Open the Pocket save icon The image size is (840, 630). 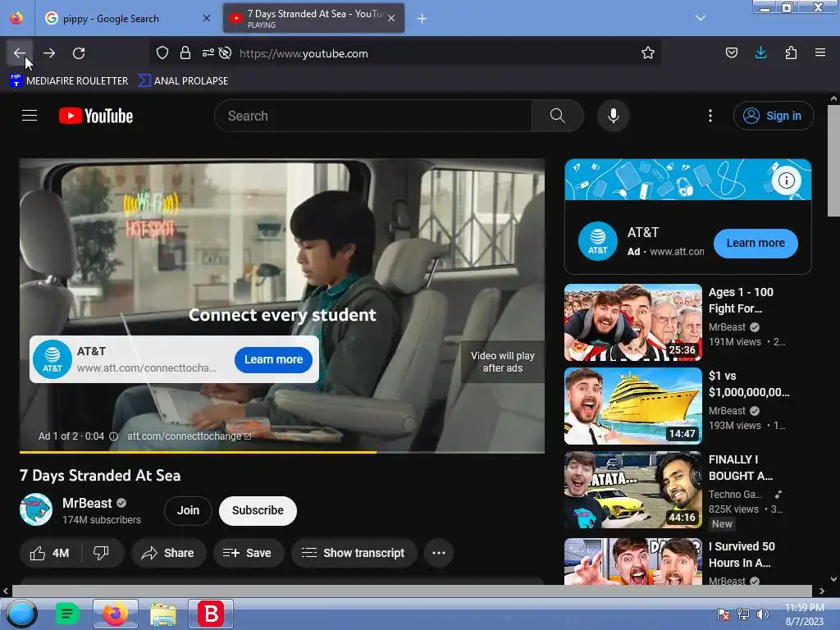[x=731, y=52]
